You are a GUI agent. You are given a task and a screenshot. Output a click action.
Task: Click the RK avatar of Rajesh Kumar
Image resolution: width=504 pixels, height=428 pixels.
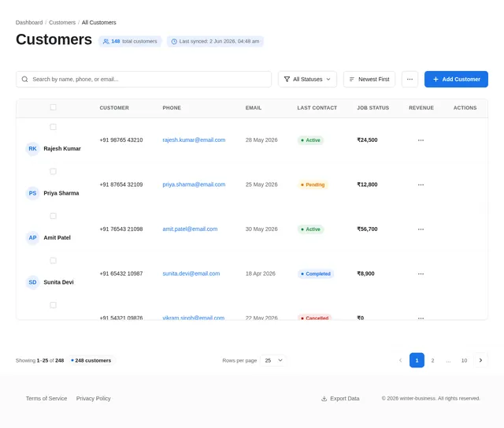pos(32,149)
